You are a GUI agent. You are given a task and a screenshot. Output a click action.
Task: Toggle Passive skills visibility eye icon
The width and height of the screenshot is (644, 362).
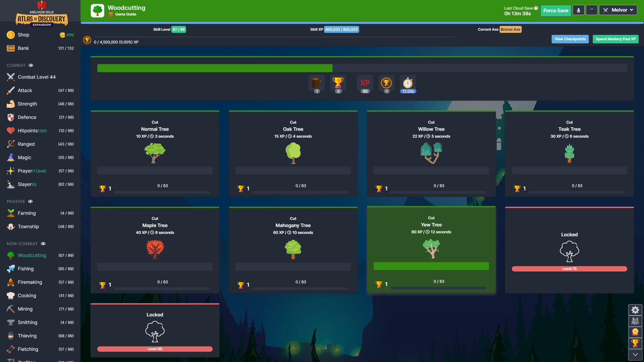pos(29,201)
